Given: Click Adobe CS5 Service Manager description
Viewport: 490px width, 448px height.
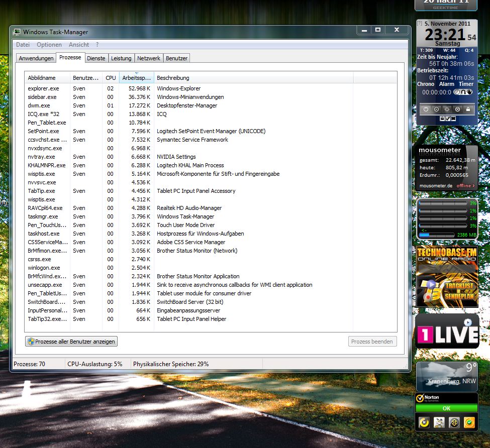Looking at the screenshot, I should click(191, 242).
